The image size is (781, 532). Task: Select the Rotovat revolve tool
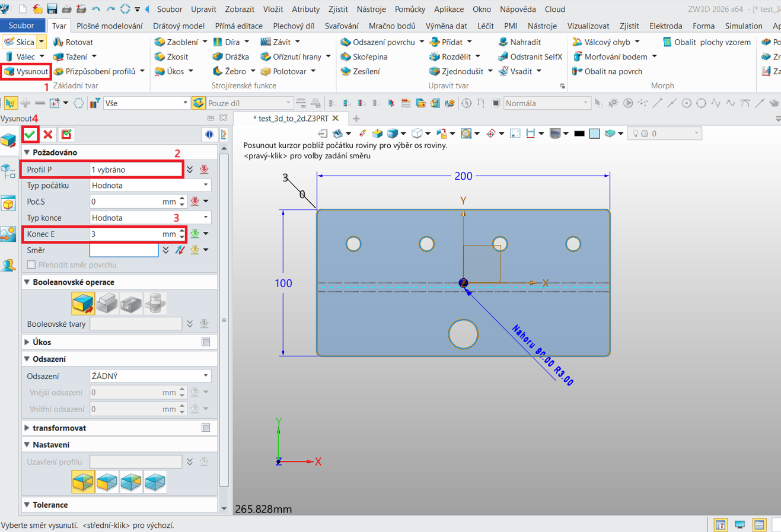coord(73,42)
